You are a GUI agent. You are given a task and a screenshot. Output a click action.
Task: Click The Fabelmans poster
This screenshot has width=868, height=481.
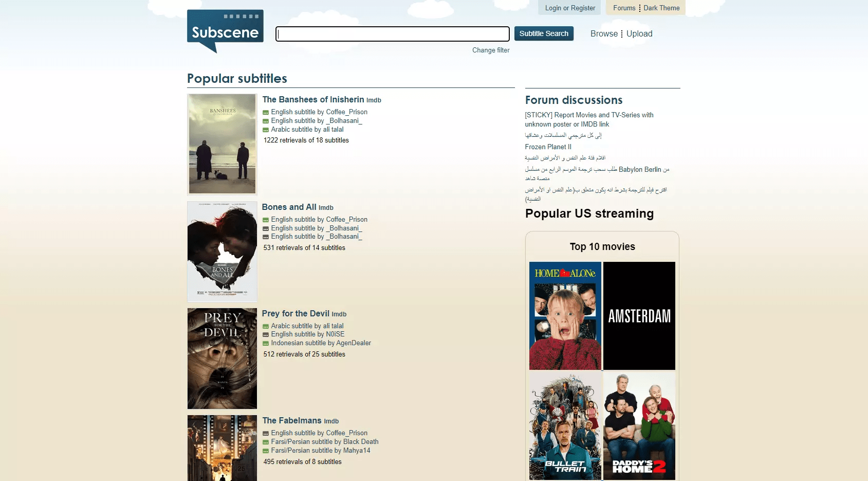(222, 448)
